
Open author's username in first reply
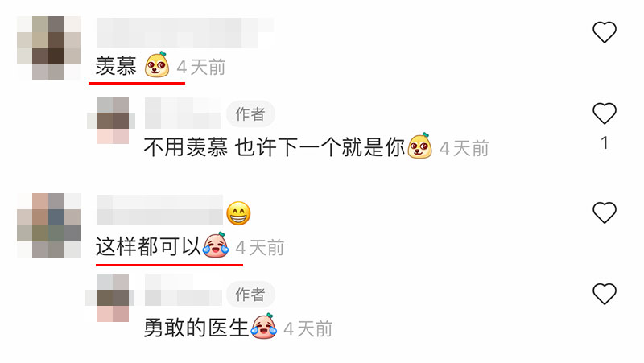(x=183, y=113)
